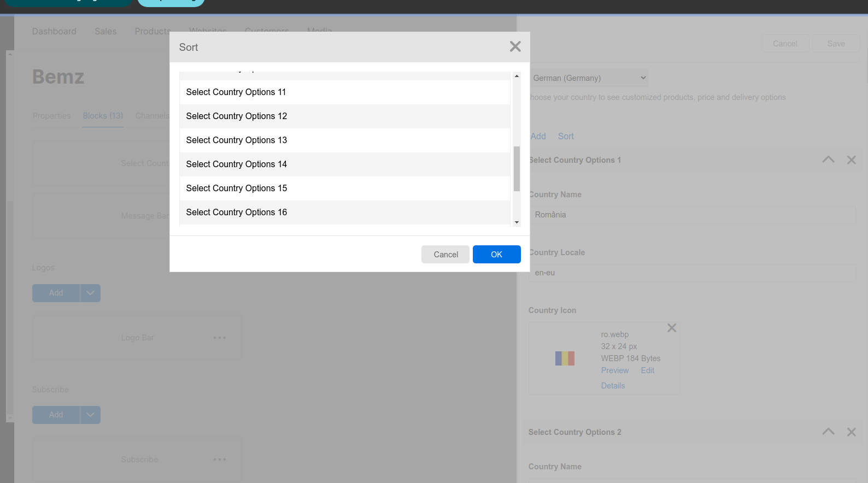The width and height of the screenshot is (868, 483).
Task: Click the Country Locale input field
Action: click(691, 273)
